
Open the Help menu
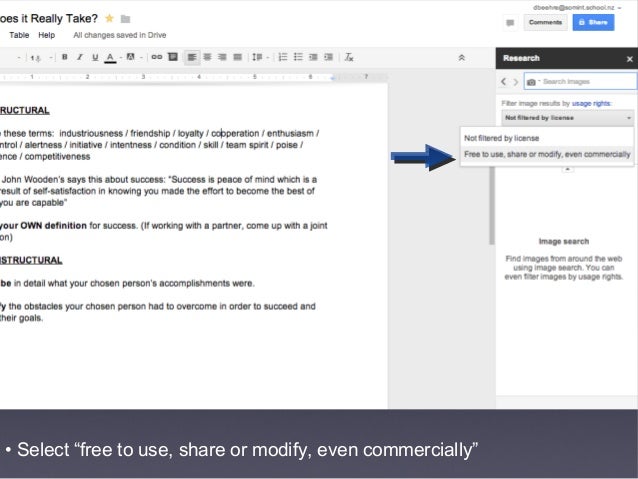point(46,34)
